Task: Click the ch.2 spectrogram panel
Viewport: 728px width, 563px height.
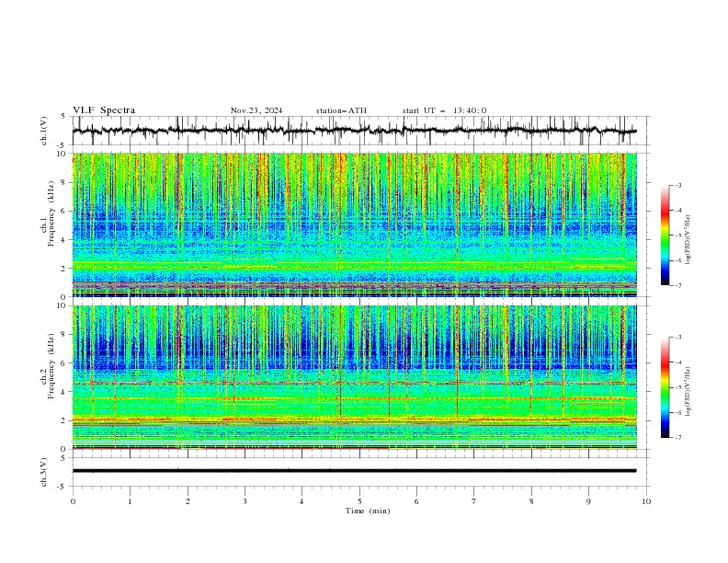Action: coord(355,377)
